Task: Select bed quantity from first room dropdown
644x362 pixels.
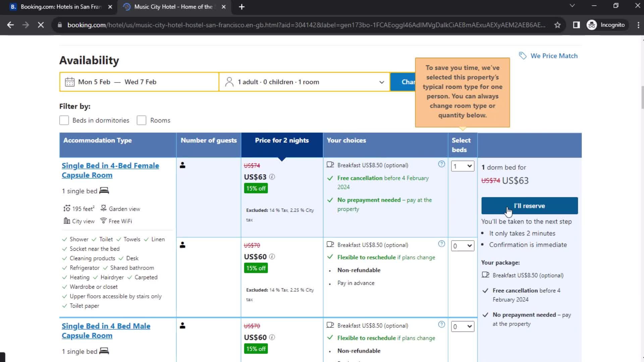Action: [x=463, y=166]
